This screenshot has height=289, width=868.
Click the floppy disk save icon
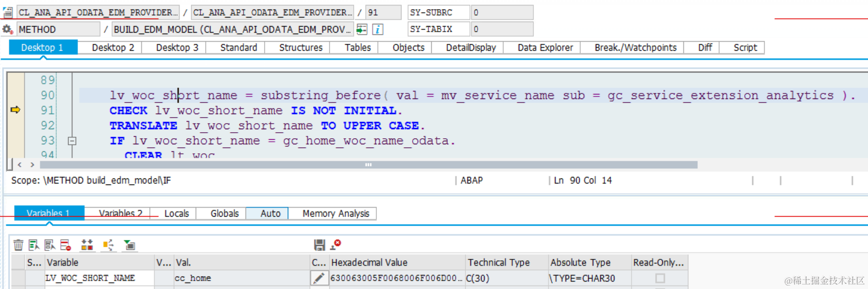tap(319, 245)
